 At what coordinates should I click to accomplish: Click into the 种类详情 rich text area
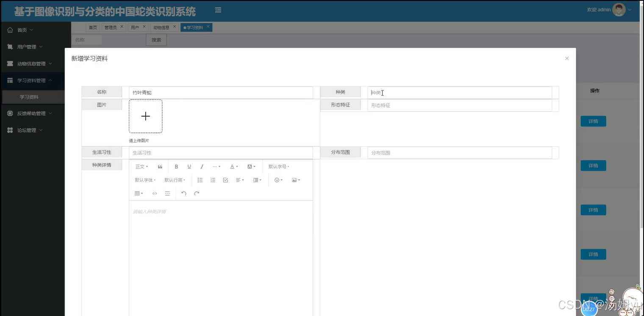pos(221,258)
